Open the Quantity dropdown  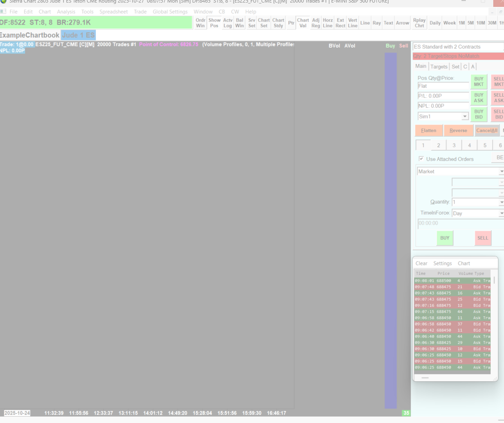pyautogui.click(x=501, y=202)
